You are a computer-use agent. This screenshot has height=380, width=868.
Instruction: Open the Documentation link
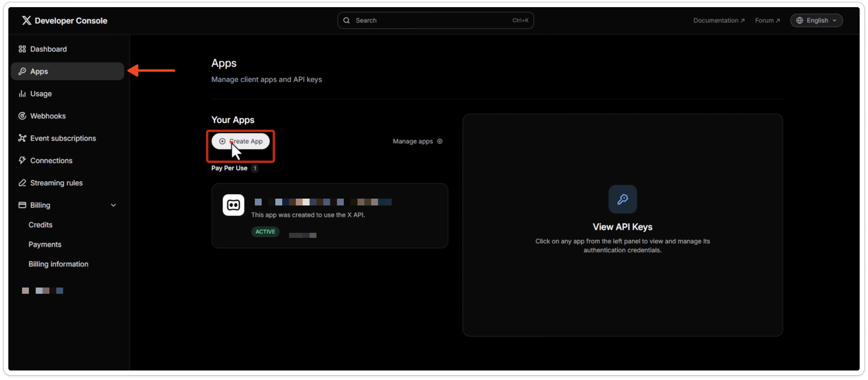[719, 21]
